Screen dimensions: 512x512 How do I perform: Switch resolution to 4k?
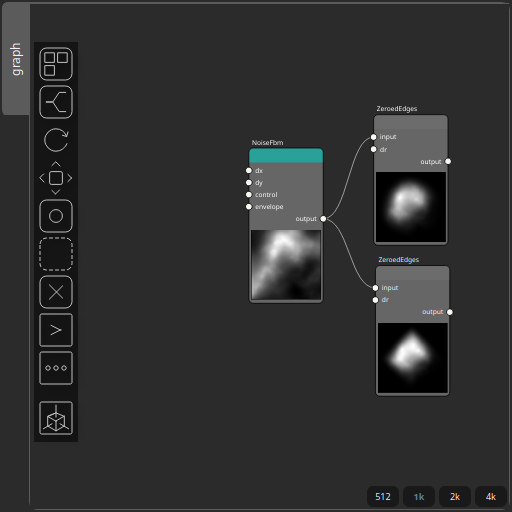pyautogui.click(x=491, y=497)
